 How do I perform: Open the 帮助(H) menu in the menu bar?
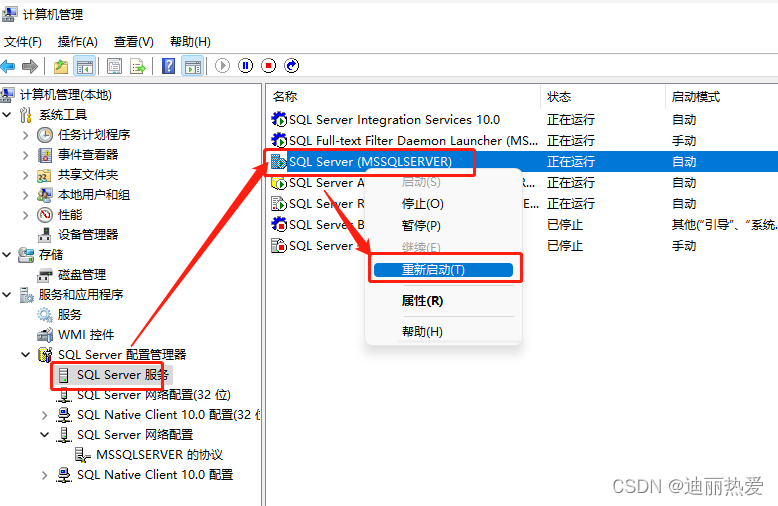click(x=190, y=42)
